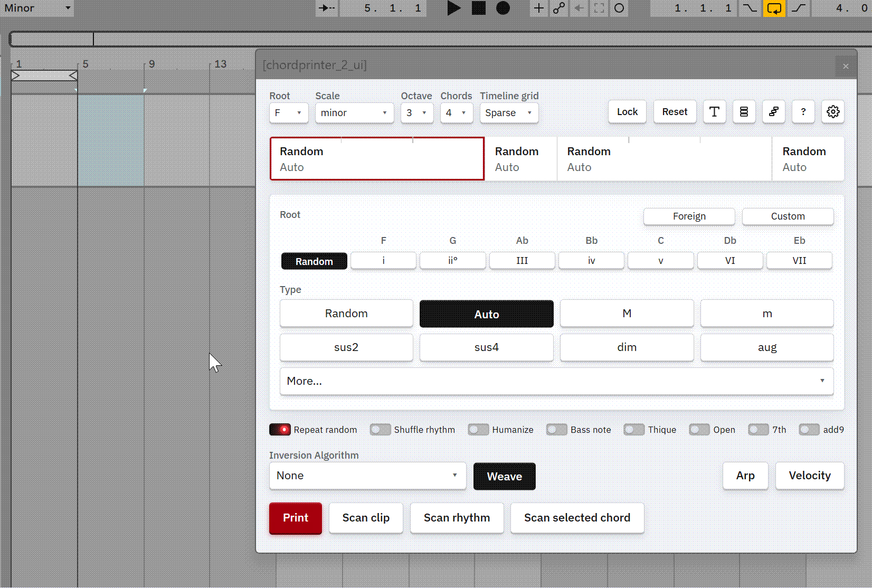
Task: Open the Minor dropdown in Ableton top bar
Action: pyautogui.click(x=37, y=8)
